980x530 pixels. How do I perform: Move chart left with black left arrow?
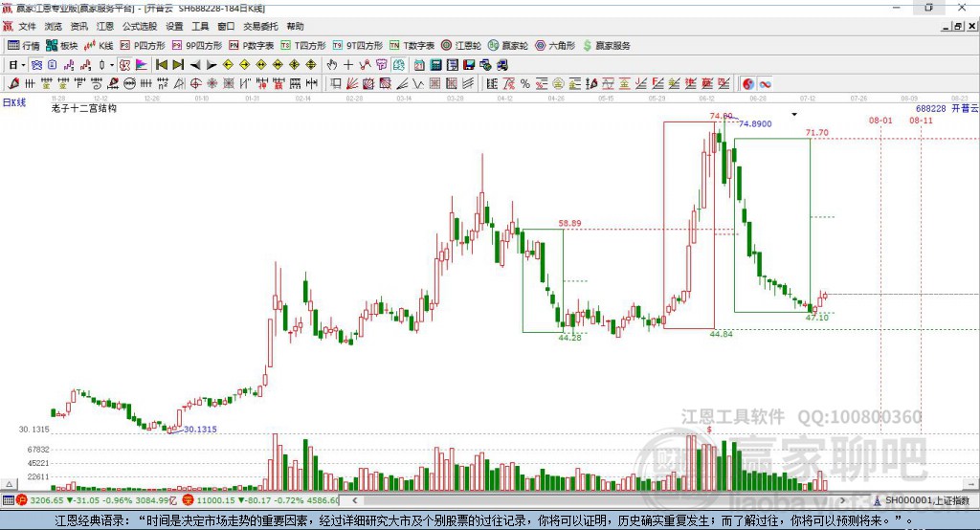195,65
